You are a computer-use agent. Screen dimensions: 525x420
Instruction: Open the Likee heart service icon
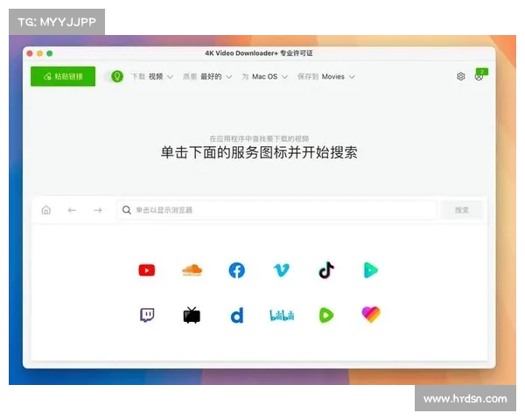point(371,314)
